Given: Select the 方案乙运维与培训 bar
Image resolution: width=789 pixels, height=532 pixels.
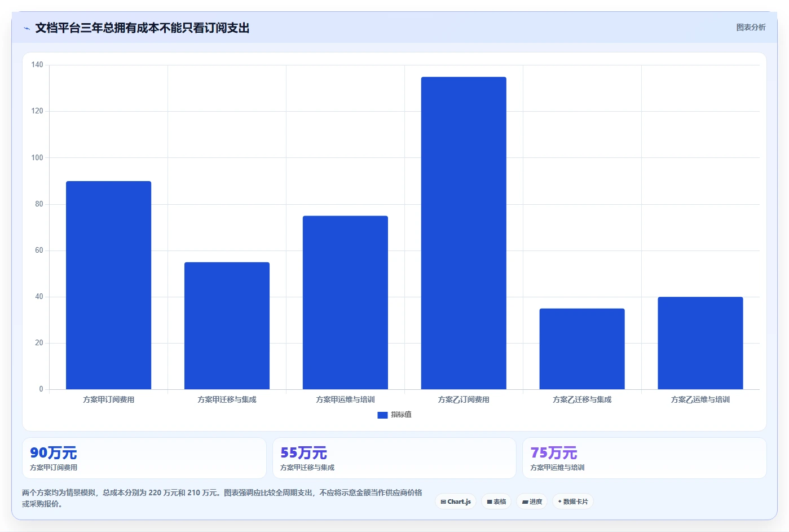Looking at the screenshot, I should tap(700, 343).
